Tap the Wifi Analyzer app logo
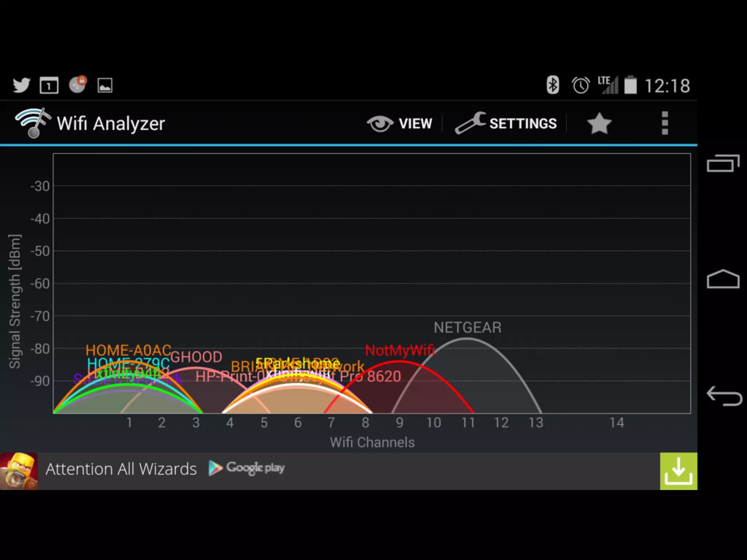Image resolution: width=747 pixels, height=560 pixels. click(x=33, y=123)
